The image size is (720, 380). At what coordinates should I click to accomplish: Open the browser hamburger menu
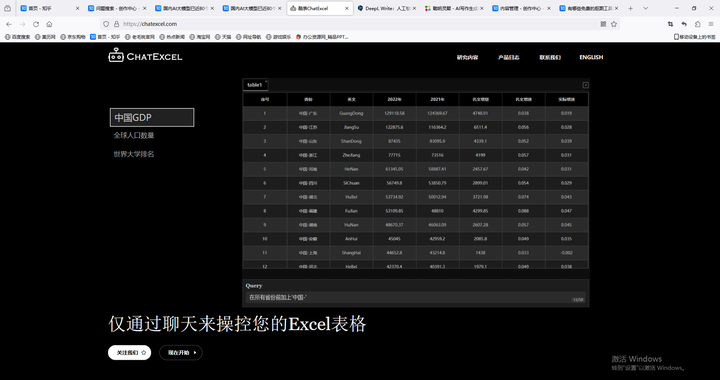pos(711,24)
